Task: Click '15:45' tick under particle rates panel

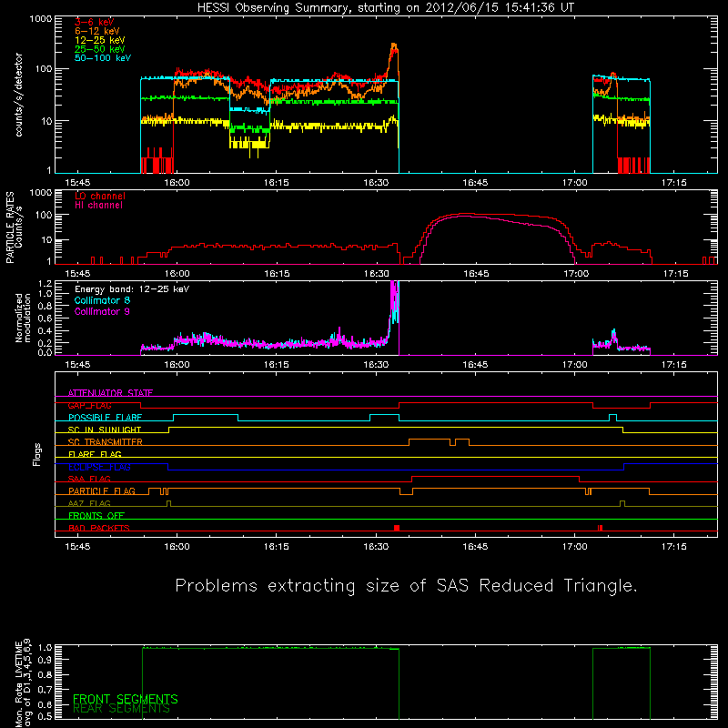Action: click(x=77, y=274)
